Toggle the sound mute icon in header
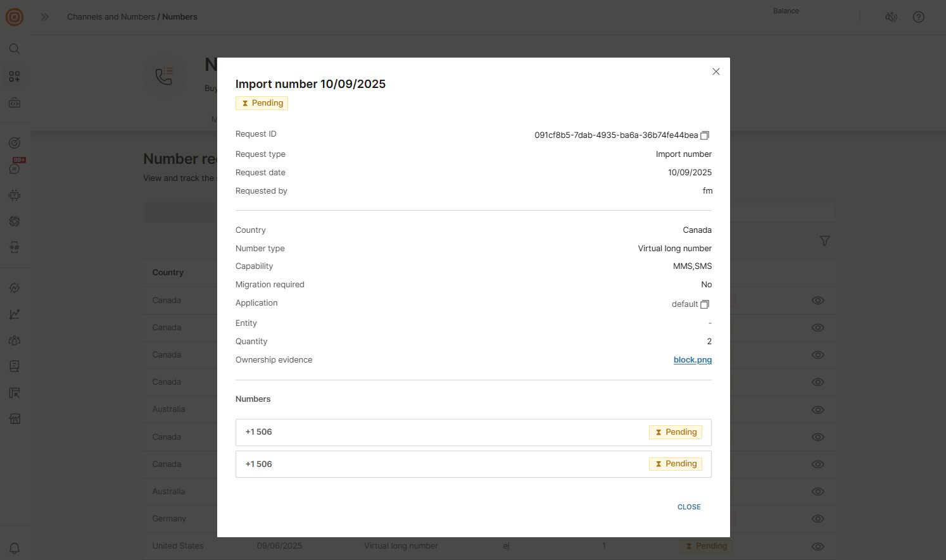This screenshot has width=946, height=560. click(x=891, y=17)
